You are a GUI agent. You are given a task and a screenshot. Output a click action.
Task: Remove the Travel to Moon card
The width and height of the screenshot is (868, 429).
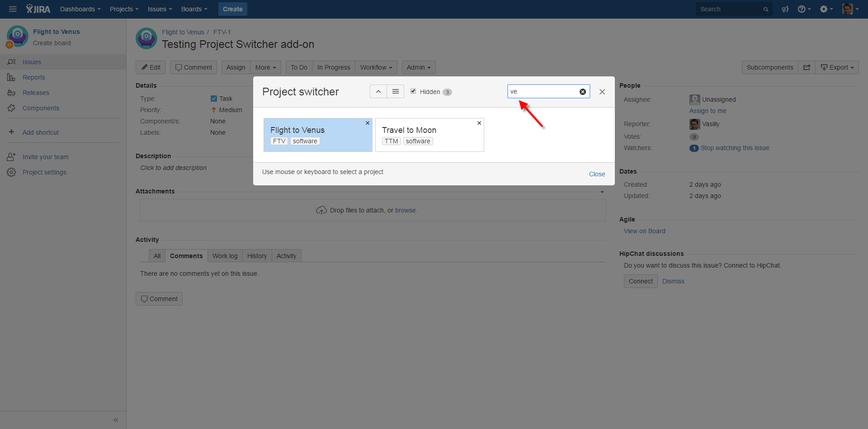point(479,123)
